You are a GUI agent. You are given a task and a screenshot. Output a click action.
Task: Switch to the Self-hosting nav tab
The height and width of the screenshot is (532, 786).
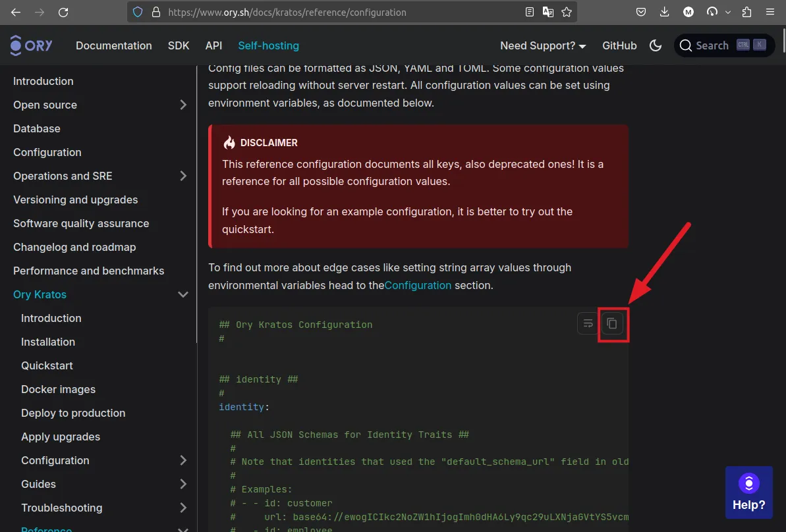point(268,45)
